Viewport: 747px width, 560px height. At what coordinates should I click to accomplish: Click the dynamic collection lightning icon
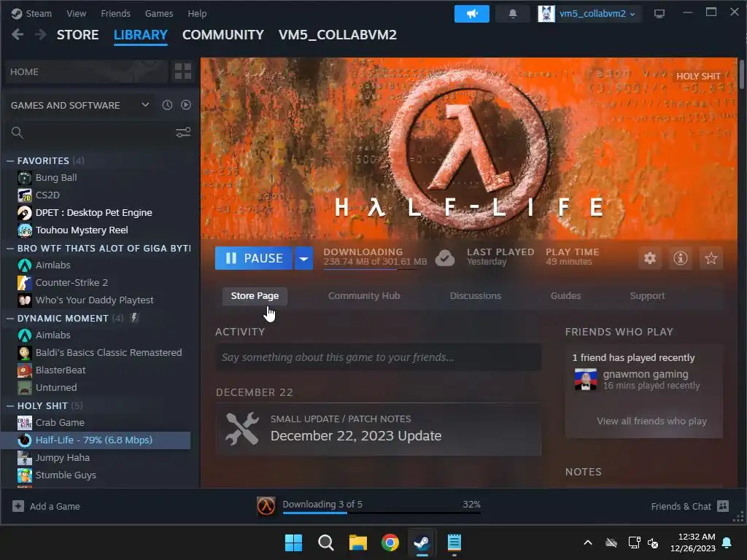[134, 318]
